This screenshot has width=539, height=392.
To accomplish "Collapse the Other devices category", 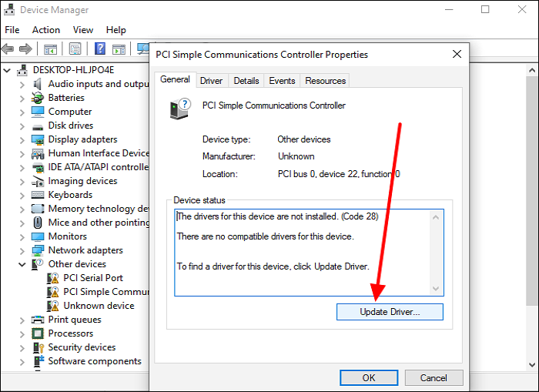I will pos(22,264).
